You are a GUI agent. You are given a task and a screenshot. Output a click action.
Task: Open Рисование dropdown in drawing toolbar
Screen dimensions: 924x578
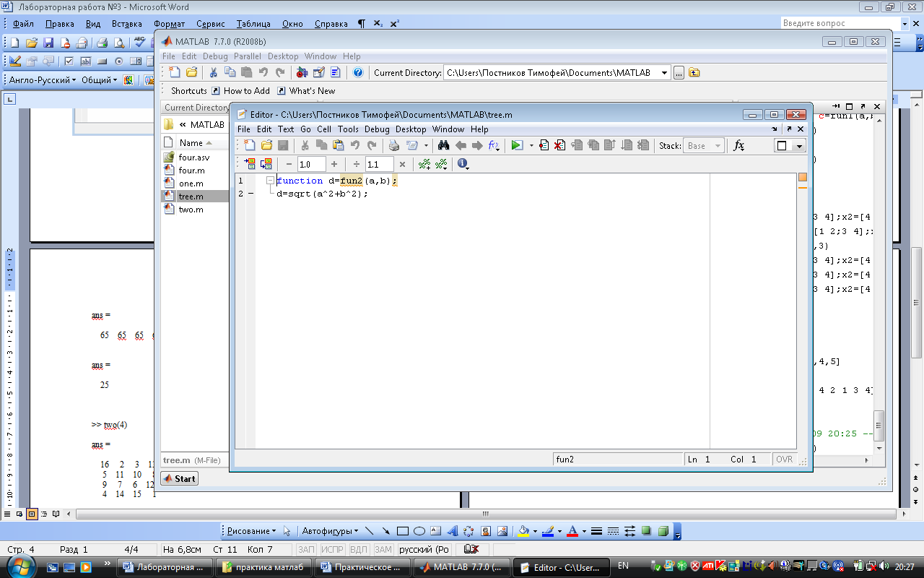pyautogui.click(x=252, y=531)
